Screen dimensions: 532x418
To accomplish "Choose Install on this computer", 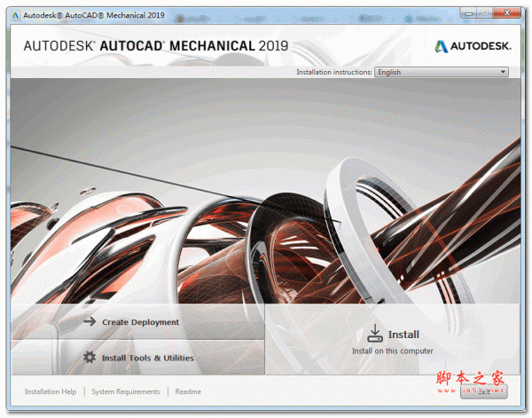I will pos(393,339).
